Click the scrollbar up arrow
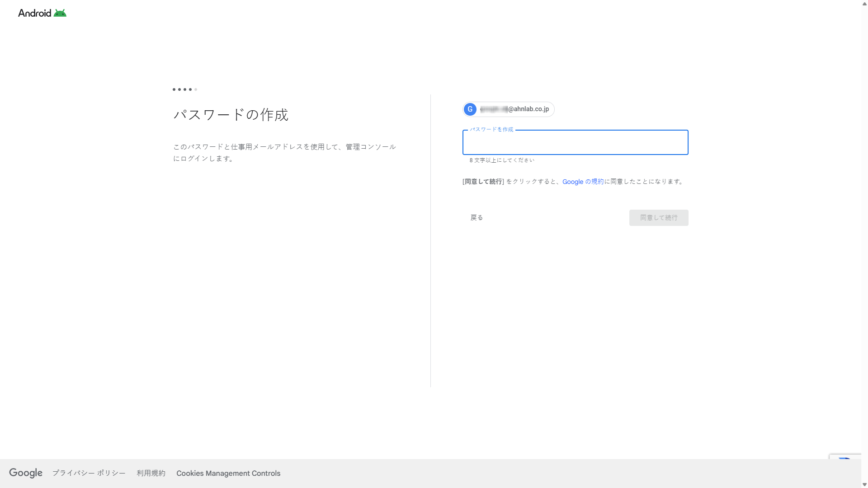 [864, 3]
